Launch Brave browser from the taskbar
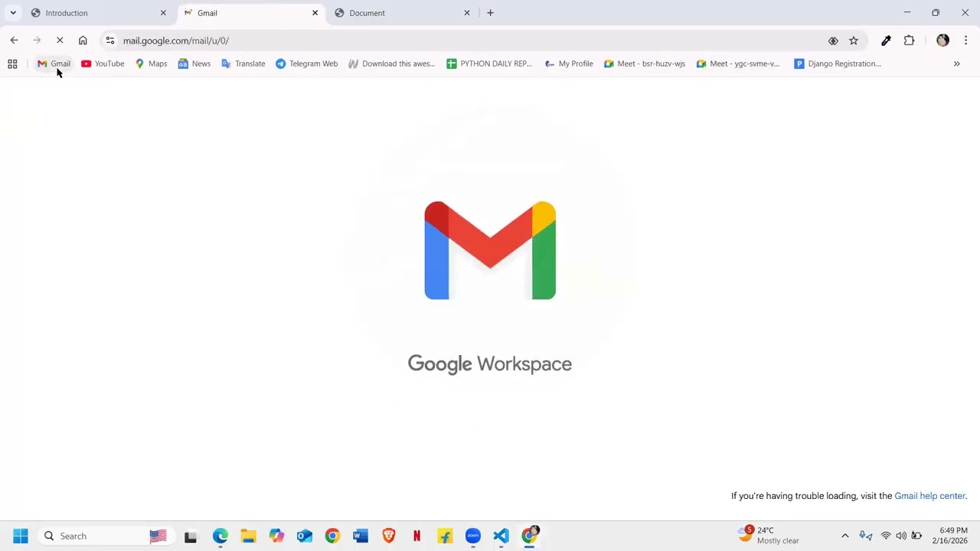 pos(389,536)
